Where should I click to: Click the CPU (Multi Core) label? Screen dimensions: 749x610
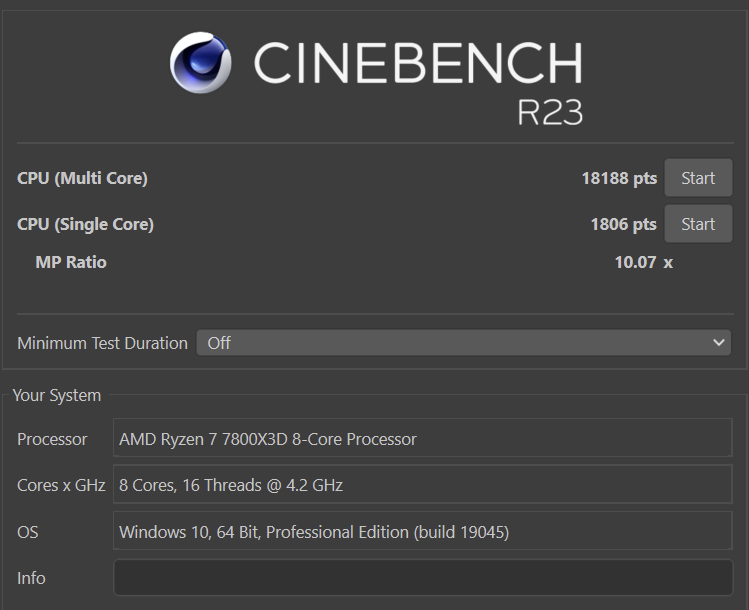[82, 178]
